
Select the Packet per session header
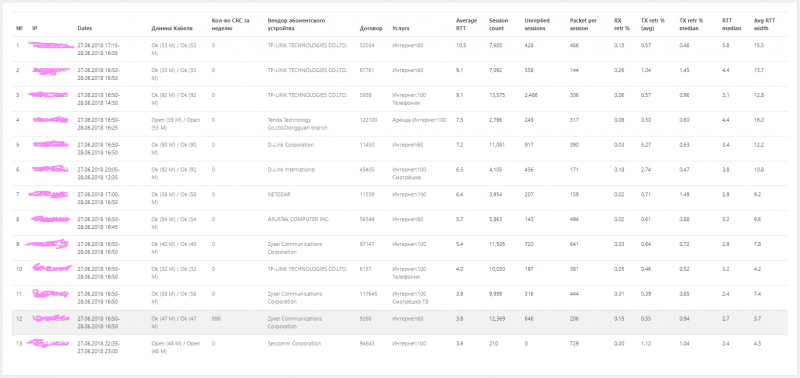[x=582, y=24]
